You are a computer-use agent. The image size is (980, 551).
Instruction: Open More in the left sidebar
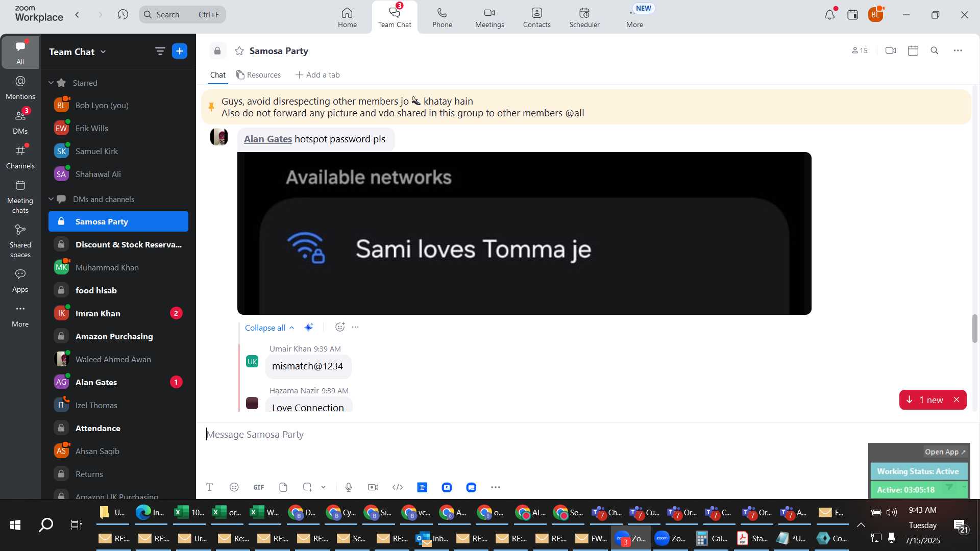tap(20, 315)
